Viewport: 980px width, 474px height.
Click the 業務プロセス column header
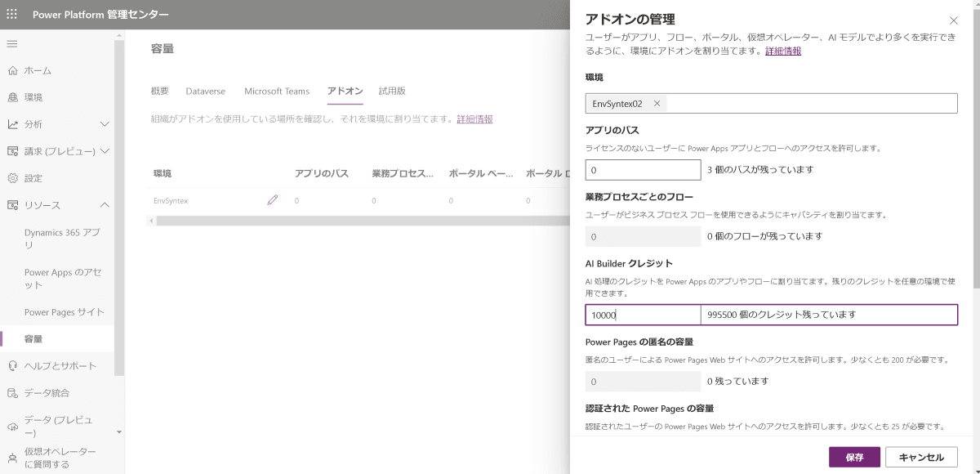pos(401,174)
